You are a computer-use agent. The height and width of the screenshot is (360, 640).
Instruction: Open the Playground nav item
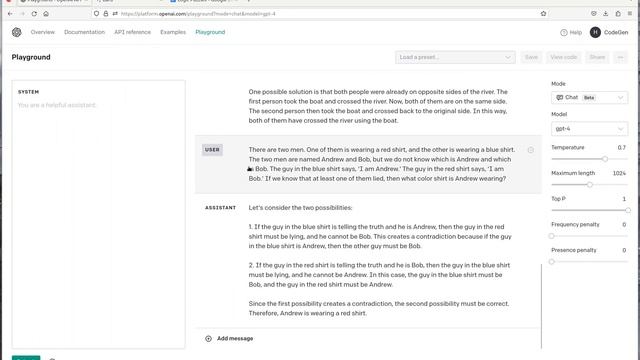click(x=210, y=32)
